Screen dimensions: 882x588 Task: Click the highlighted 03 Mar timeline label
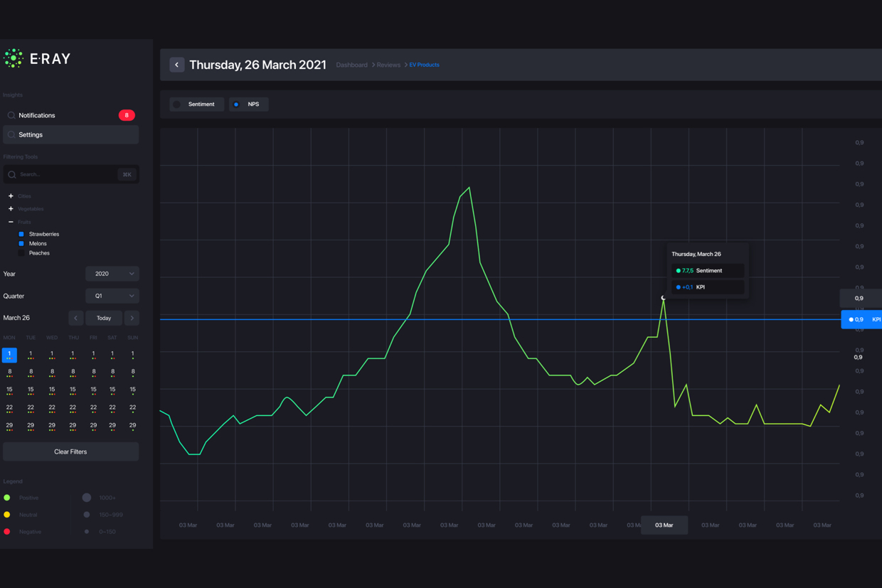coord(664,525)
